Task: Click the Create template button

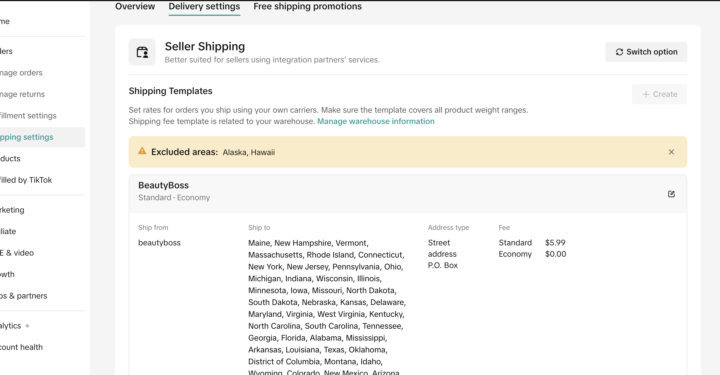Action: 659,94
